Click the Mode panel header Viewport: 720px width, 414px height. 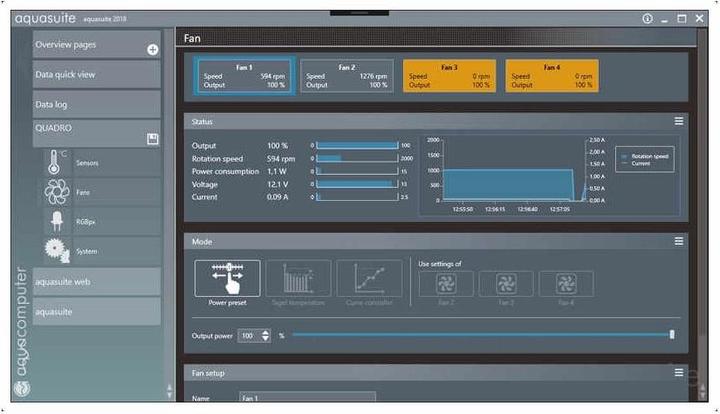click(x=436, y=241)
